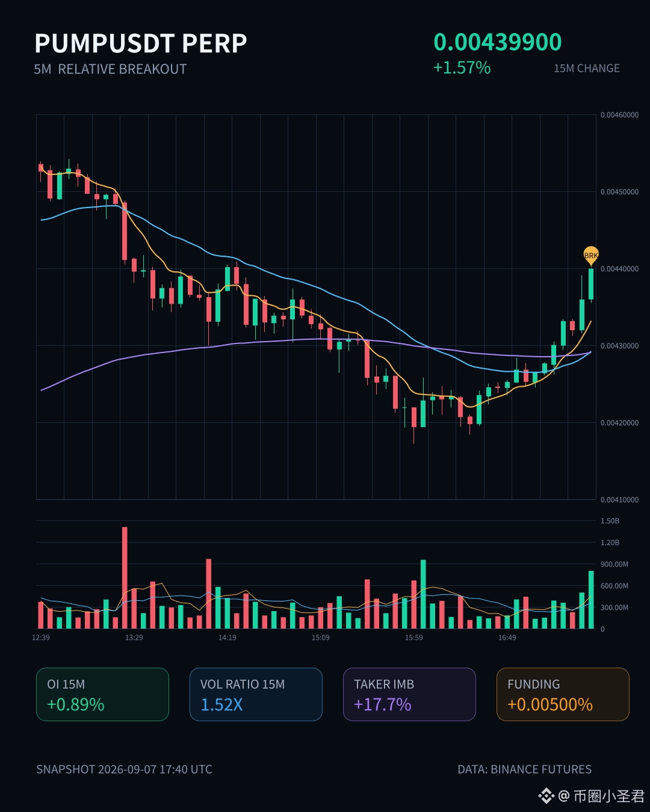Click the 0.00450000 price axis label
The height and width of the screenshot is (812, 650).
pyautogui.click(x=619, y=192)
